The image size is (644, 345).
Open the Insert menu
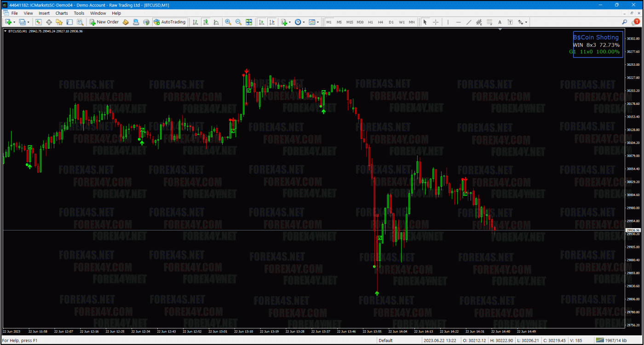pyautogui.click(x=44, y=13)
